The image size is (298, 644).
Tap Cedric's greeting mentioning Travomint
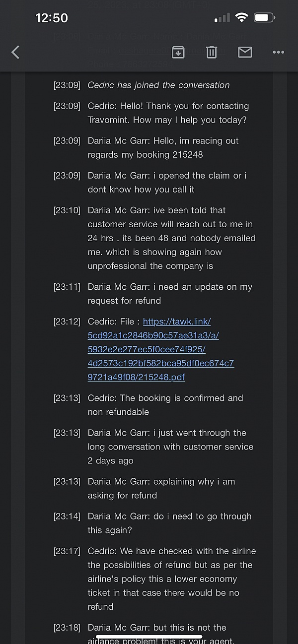[x=168, y=113]
